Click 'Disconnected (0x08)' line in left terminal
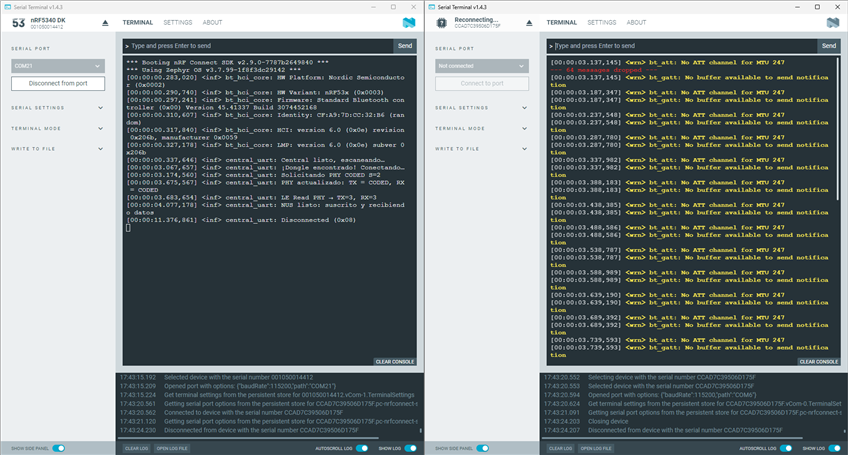The width and height of the screenshot is (848, 455). coord(241,220)
